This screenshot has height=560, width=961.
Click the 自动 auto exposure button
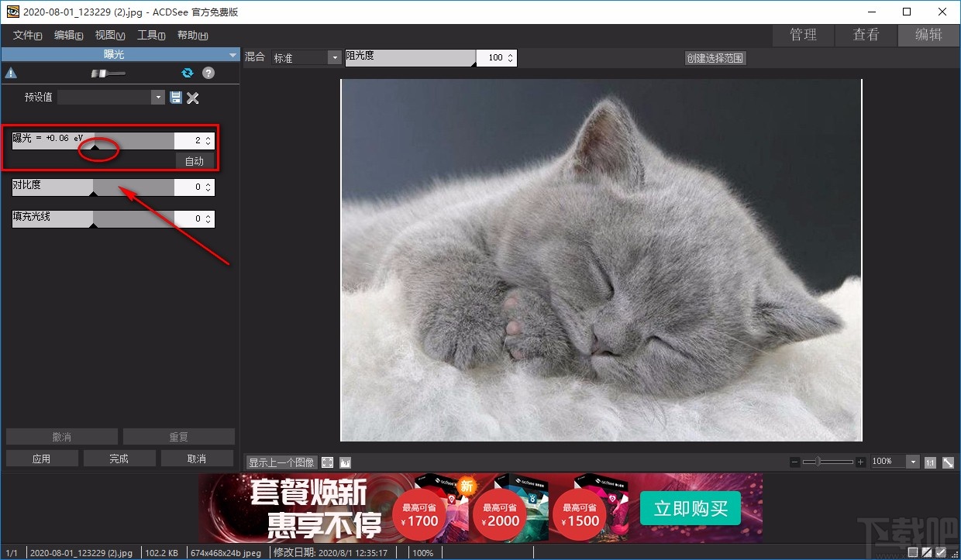tap(195, 160)
